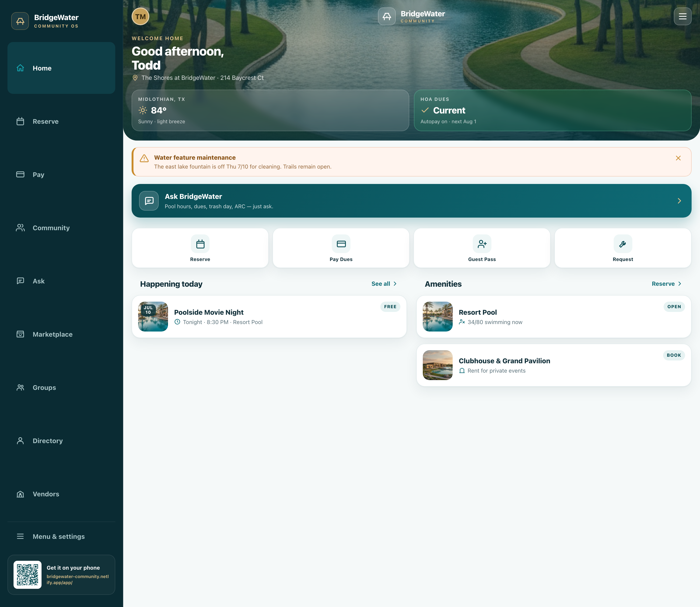Click chevron next to See all

[x=395, y=283]
